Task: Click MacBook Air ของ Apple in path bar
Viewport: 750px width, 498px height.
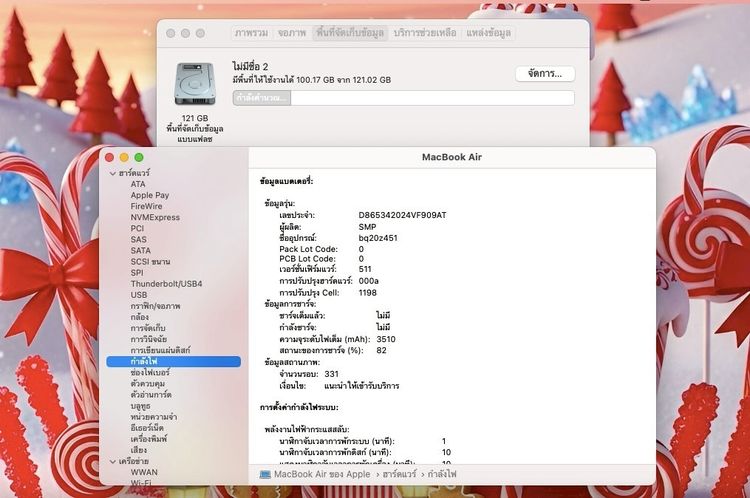Action: point(322,475)
